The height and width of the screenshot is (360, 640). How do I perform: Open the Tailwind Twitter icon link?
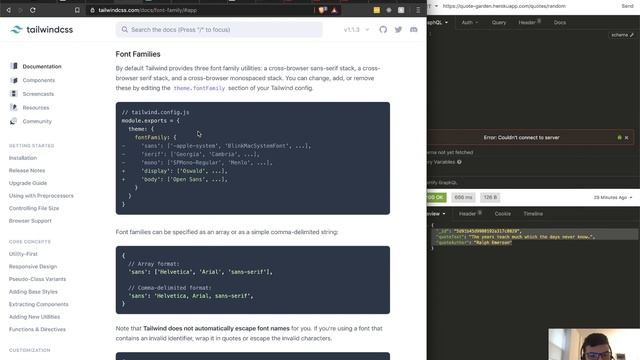click(398, 29)
